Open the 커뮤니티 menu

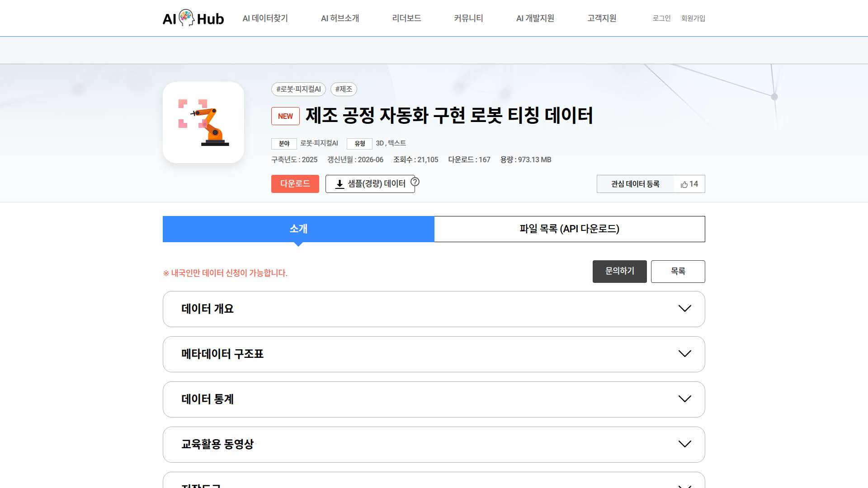468,18
